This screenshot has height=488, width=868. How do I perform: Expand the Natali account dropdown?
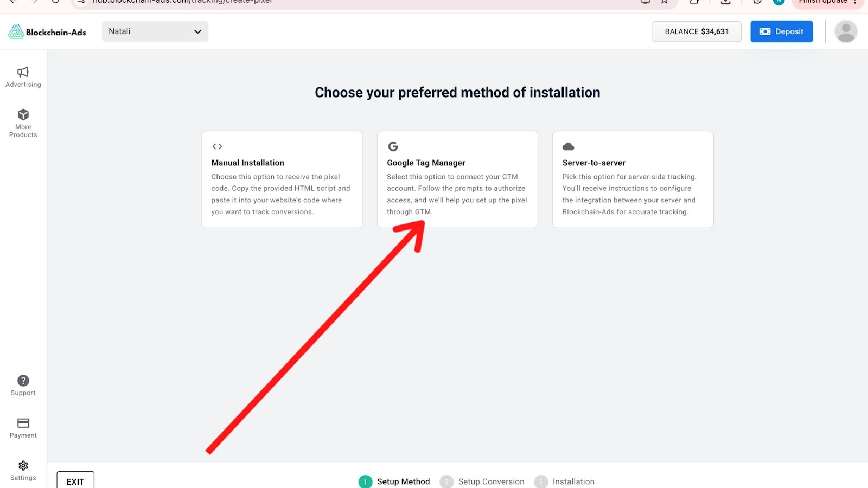point(155,31)
